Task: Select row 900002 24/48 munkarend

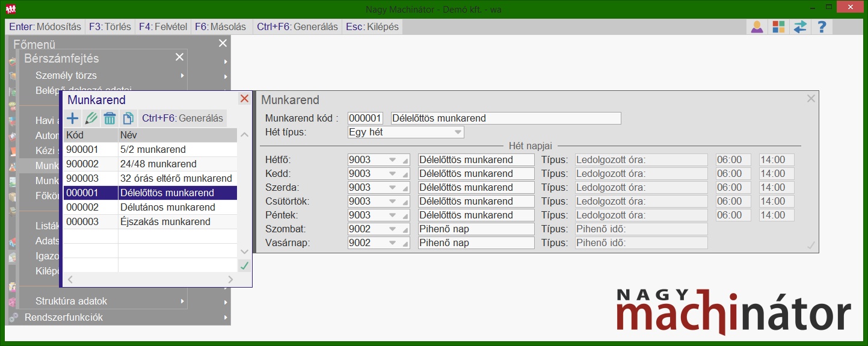Action: point(150,164)
